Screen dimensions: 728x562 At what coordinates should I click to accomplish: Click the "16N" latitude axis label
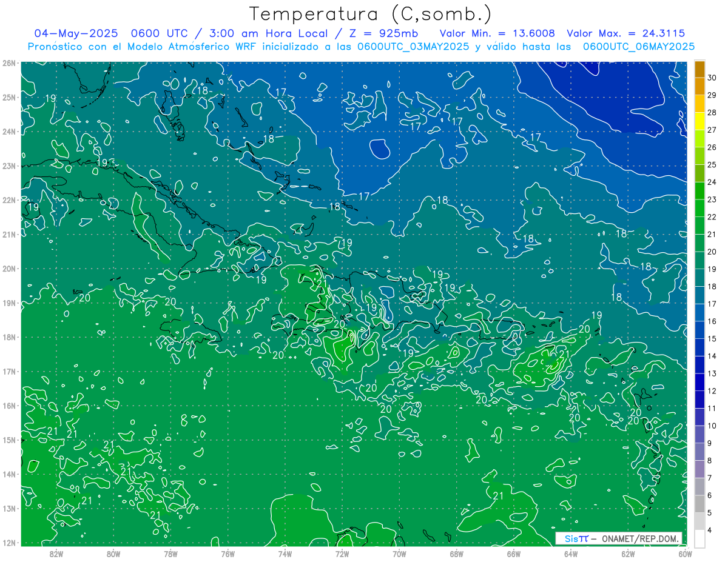click(8, 406)
